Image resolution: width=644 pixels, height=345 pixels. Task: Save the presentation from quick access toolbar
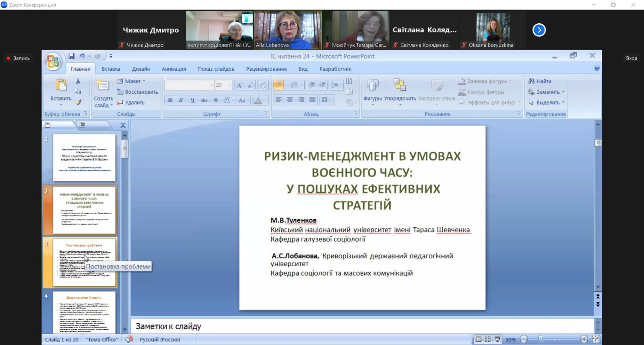(x=71, y=56)
